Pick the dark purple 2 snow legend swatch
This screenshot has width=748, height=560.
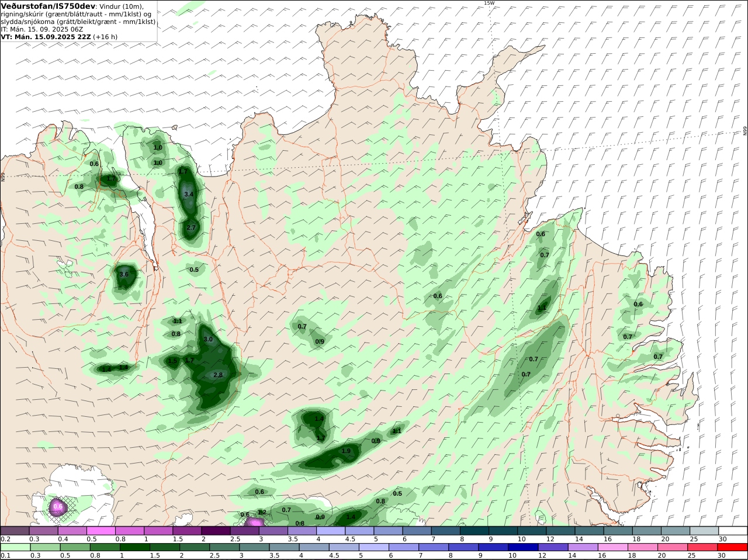(216, 531)
